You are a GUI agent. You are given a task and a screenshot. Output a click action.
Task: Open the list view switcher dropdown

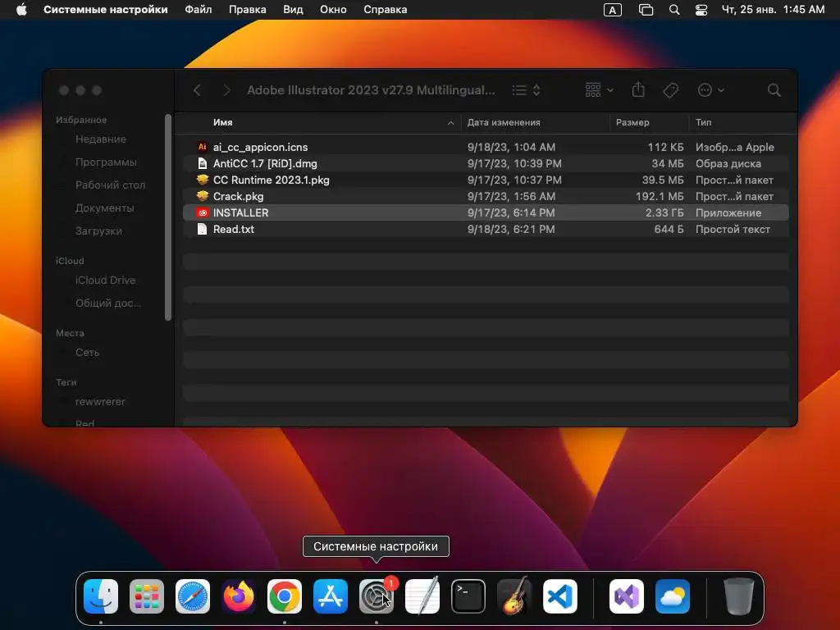526,90
